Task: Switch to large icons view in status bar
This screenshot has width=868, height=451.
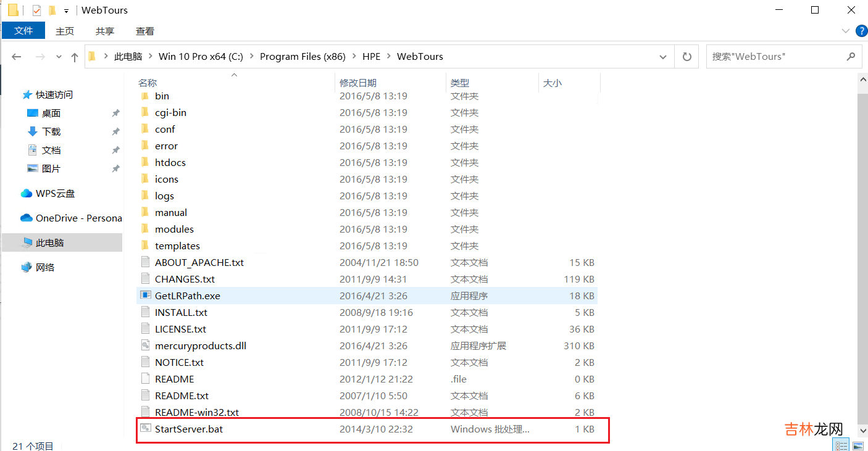Action: point(858,444)
